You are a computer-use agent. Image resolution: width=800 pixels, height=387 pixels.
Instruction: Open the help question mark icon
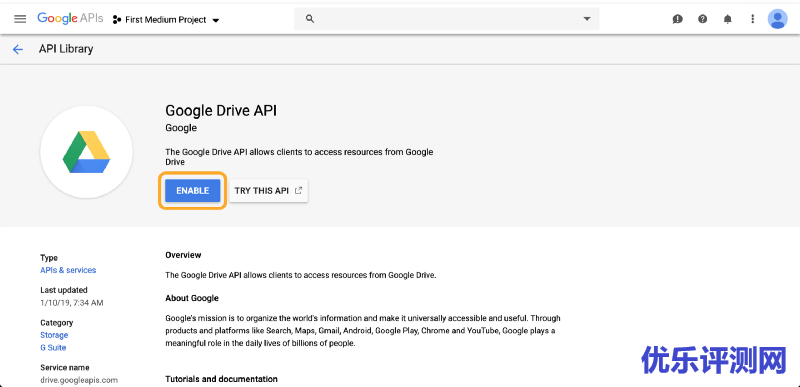(x=703, y=19)
